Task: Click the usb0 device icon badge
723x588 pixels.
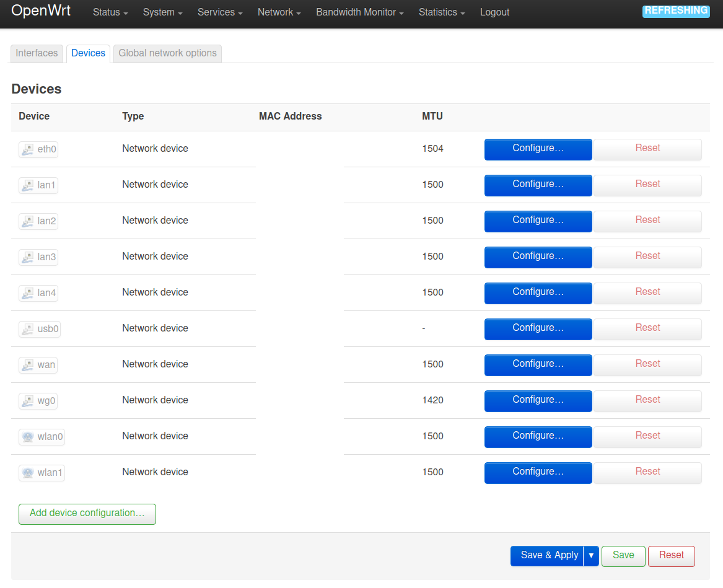Action: [x=40, y=329]
